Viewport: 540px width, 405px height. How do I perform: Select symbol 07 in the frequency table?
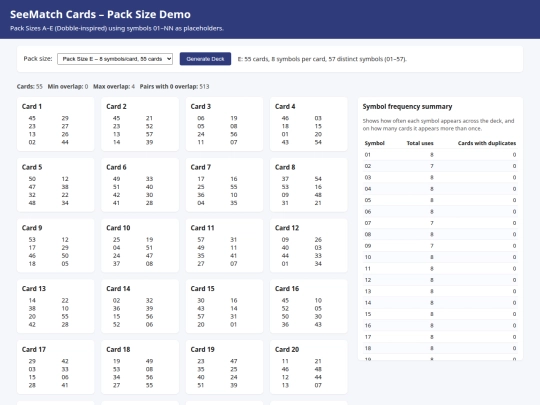click(440, 223)
